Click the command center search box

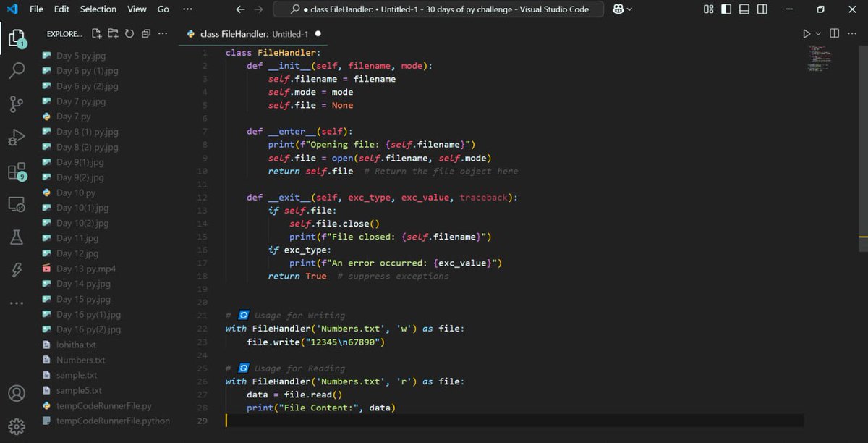tap(437, 9)
